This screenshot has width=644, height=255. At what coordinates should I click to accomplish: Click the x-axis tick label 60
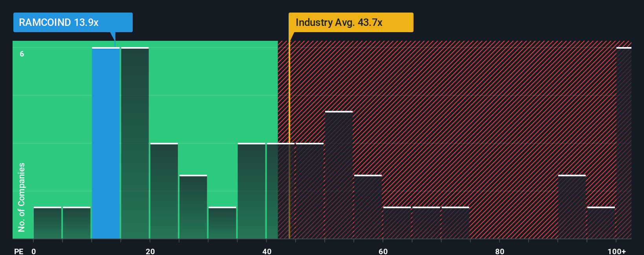coord(383,251)
